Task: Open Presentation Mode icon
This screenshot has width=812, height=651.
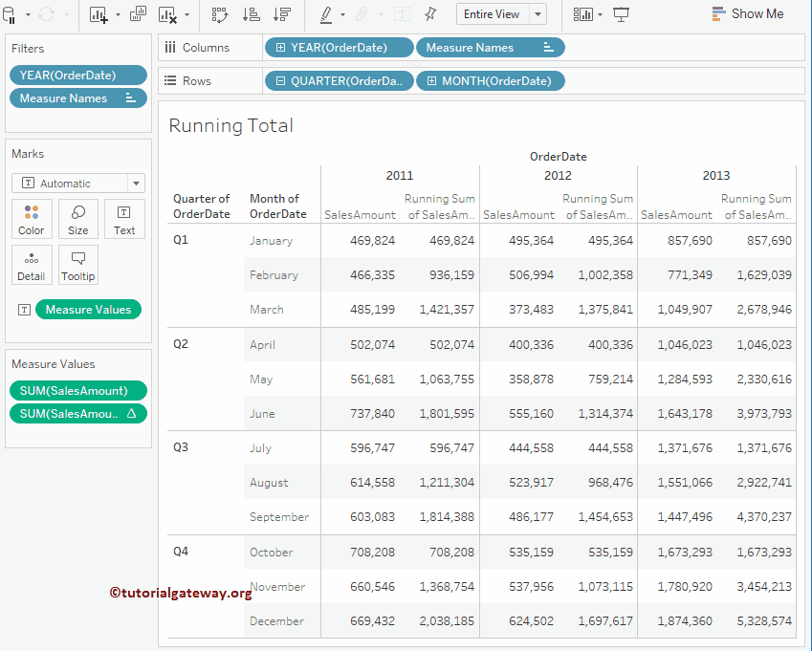Action: pos(622,14)
